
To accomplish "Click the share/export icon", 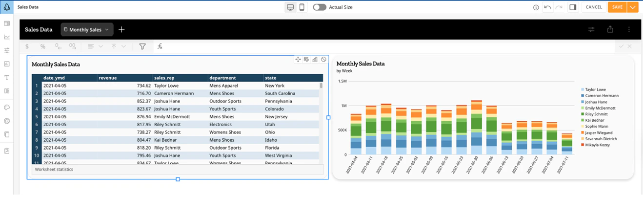I will pyautogui.click(x=610, y=29).
